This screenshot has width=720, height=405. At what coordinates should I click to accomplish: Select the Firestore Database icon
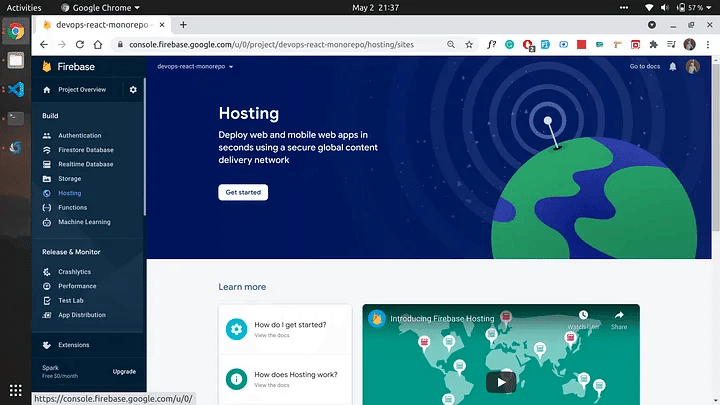pyautogui.click(x=47, y=150)
